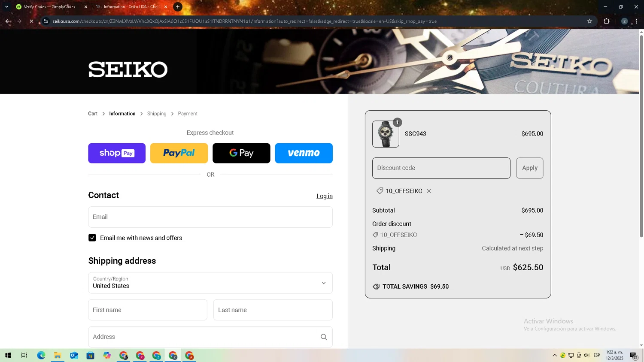644x362 pixels.
Task: Show hidden system tray icons
Action: click(555, 356)
